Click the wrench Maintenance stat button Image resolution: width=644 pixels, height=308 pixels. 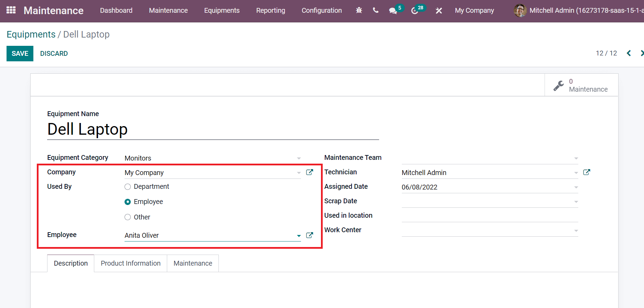(x=581, y=85)
